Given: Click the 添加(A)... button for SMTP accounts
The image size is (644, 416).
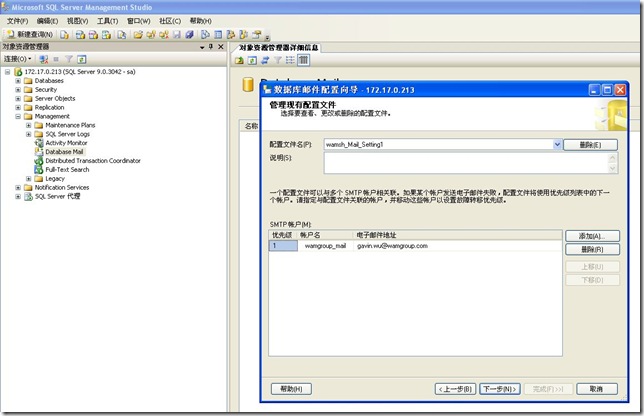Looking at the screenshot, I should [x=592, y=236].
